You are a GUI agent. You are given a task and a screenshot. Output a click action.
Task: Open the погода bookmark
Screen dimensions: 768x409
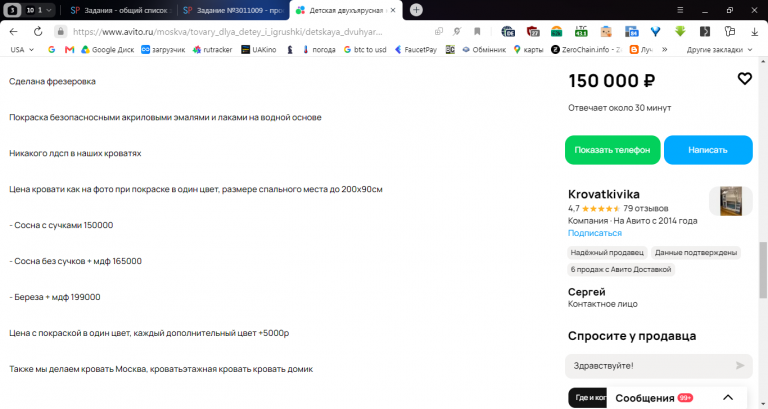(319, 49)
